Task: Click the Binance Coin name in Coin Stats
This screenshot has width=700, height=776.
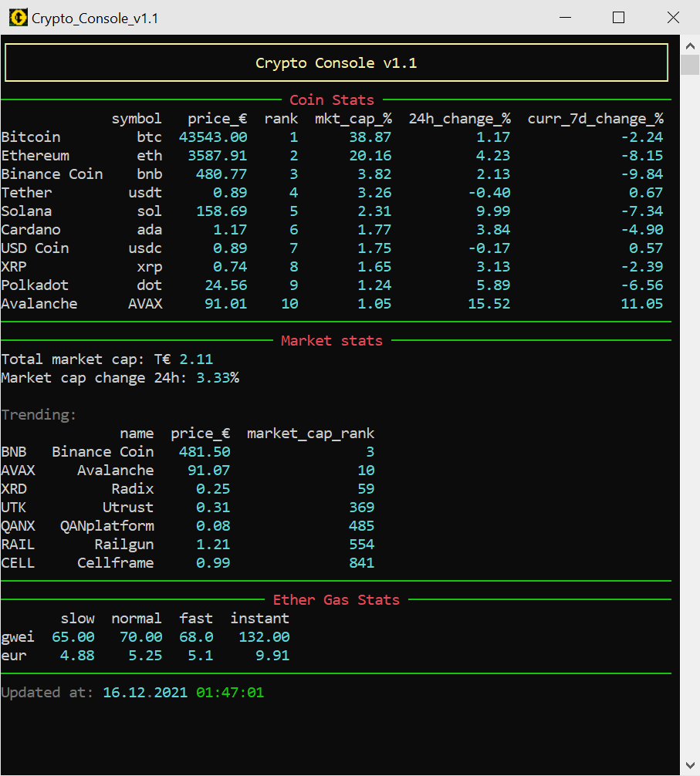Action: pos(52,174)
